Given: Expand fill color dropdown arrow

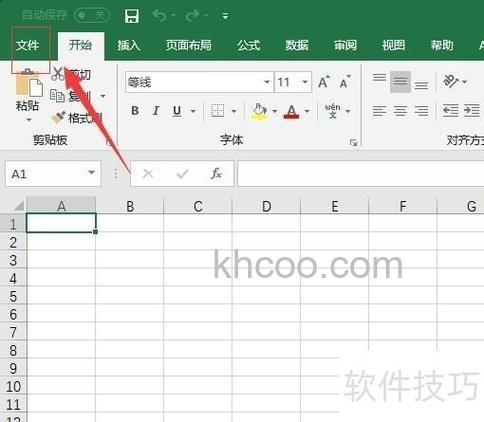Looking at the screenshot, I should (x=274, y=111).
